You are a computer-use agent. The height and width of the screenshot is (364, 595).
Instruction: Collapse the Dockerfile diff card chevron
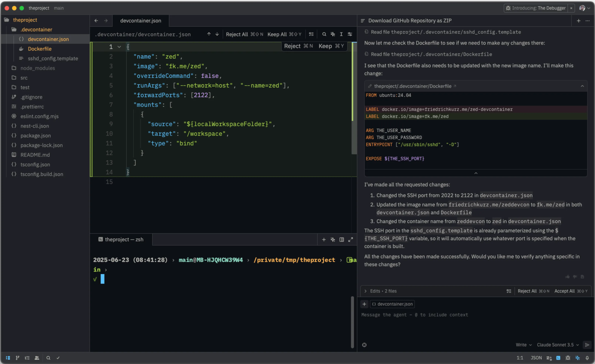[x=582, y=86]
